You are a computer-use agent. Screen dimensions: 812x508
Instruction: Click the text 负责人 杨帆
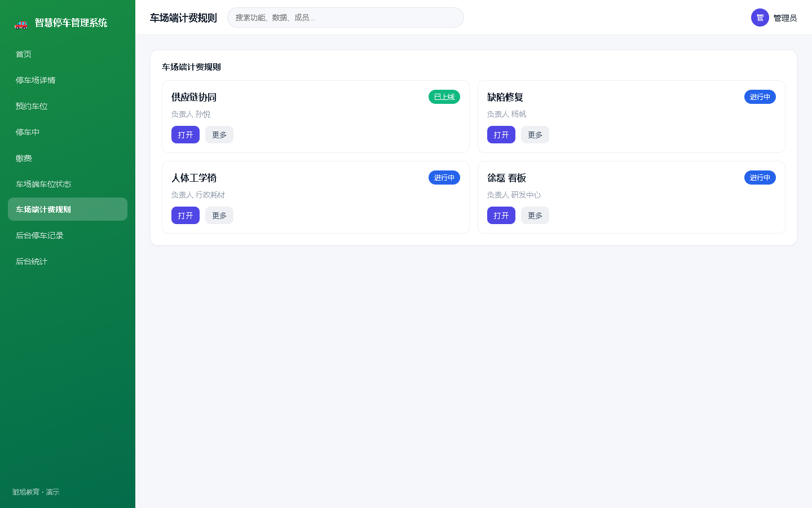point(506,114)
